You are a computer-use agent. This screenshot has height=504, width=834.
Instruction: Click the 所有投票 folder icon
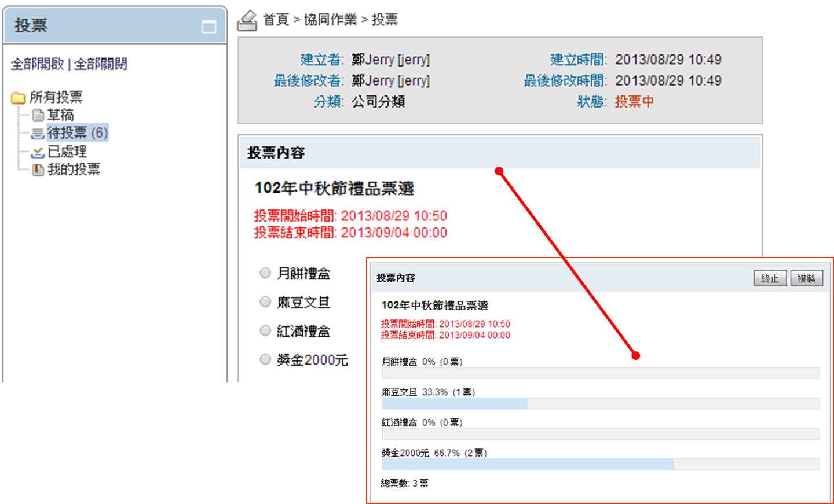(18, 98)
